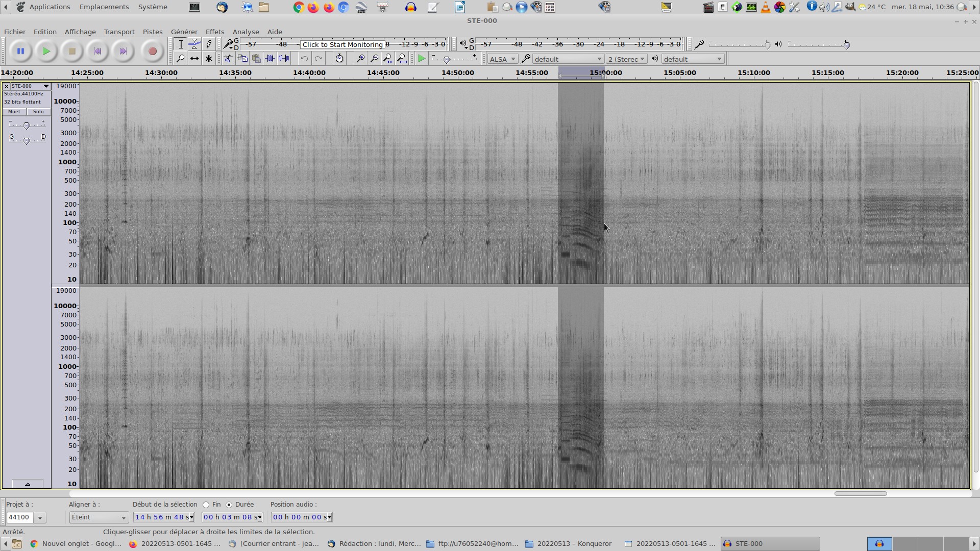Viewport: 980px width, 551px height.
Task: Click the Cut scissors icon
Action: pos(228,59)
